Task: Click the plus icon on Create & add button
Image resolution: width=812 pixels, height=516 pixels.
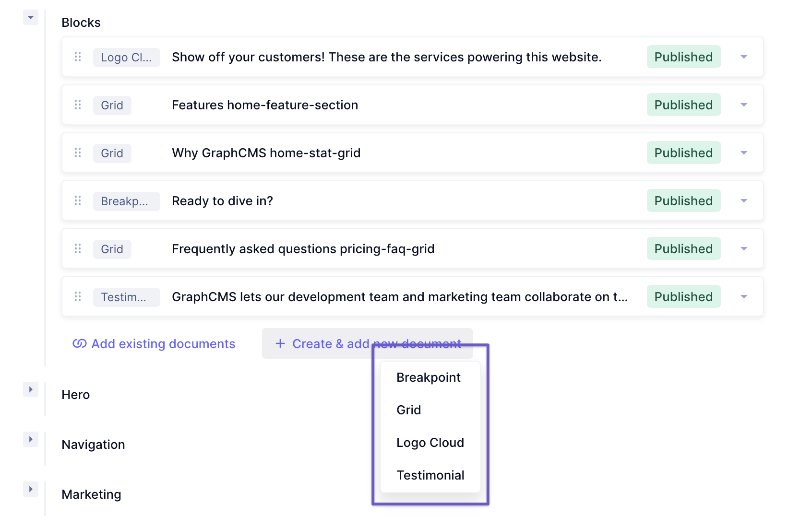Action: [x=280, y=343]
